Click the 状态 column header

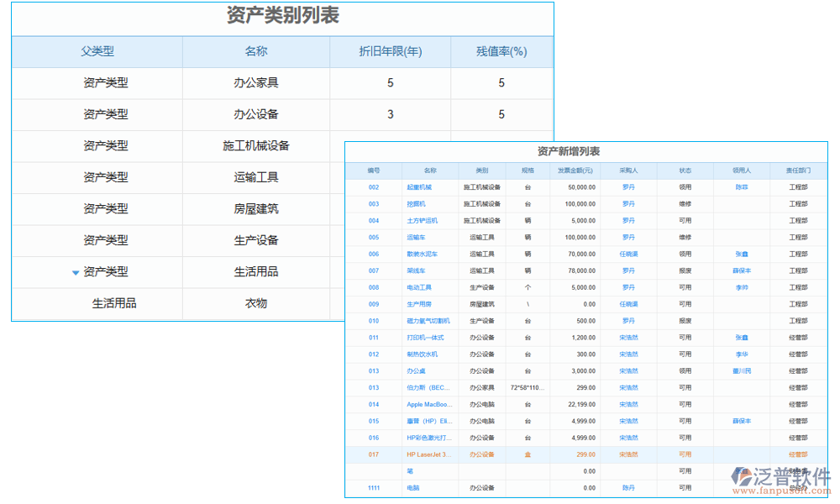685,171
